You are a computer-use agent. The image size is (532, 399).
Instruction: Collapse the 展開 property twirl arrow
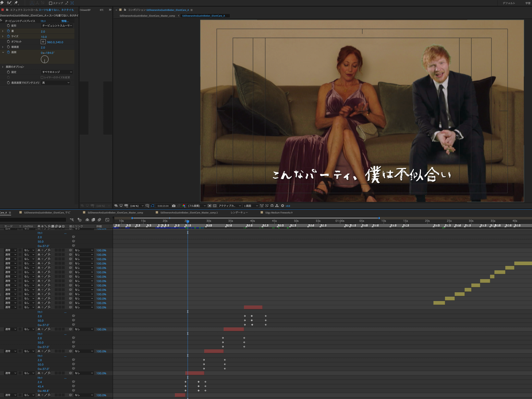3,52
